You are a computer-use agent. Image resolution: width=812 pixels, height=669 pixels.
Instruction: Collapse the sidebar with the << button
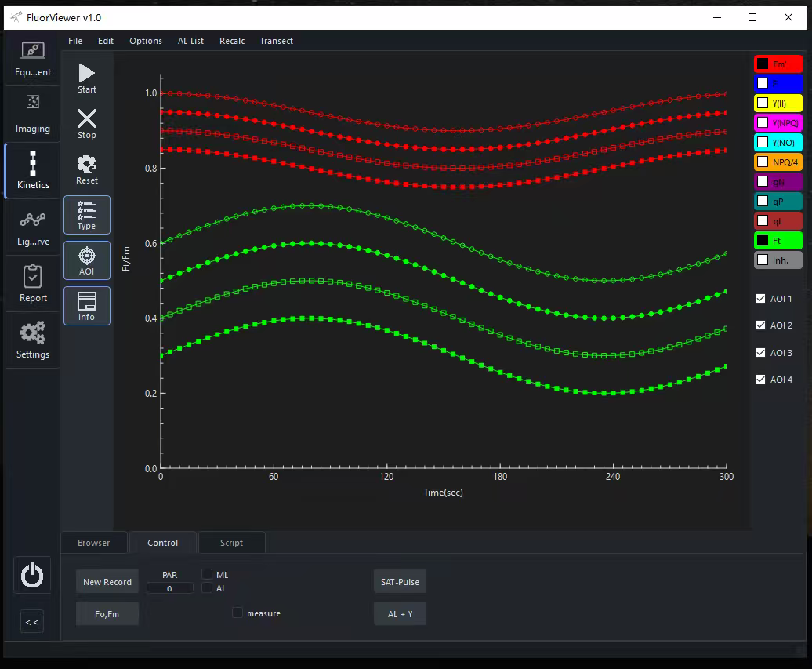point(32,622)
